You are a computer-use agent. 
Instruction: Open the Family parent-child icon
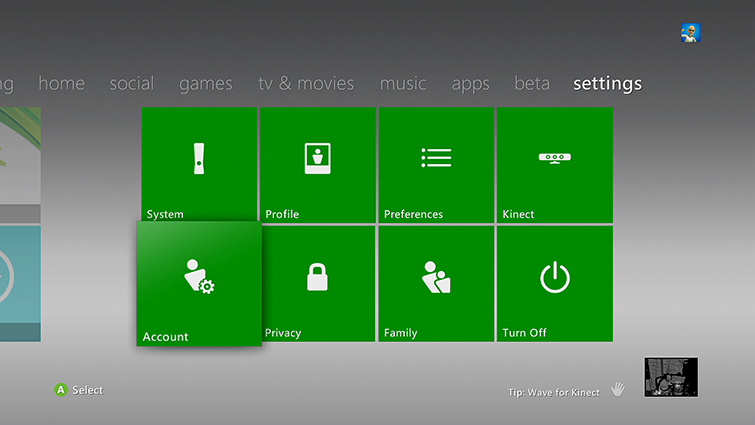point(436,277)
